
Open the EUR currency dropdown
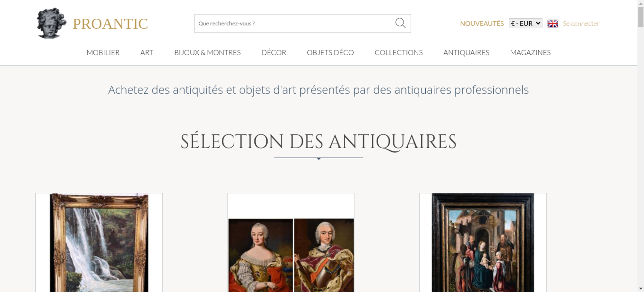[x=526, y=23]
